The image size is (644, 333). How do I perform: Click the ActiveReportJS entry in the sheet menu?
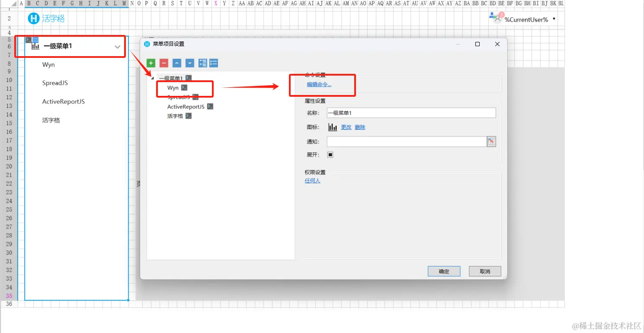click(64, 102)
